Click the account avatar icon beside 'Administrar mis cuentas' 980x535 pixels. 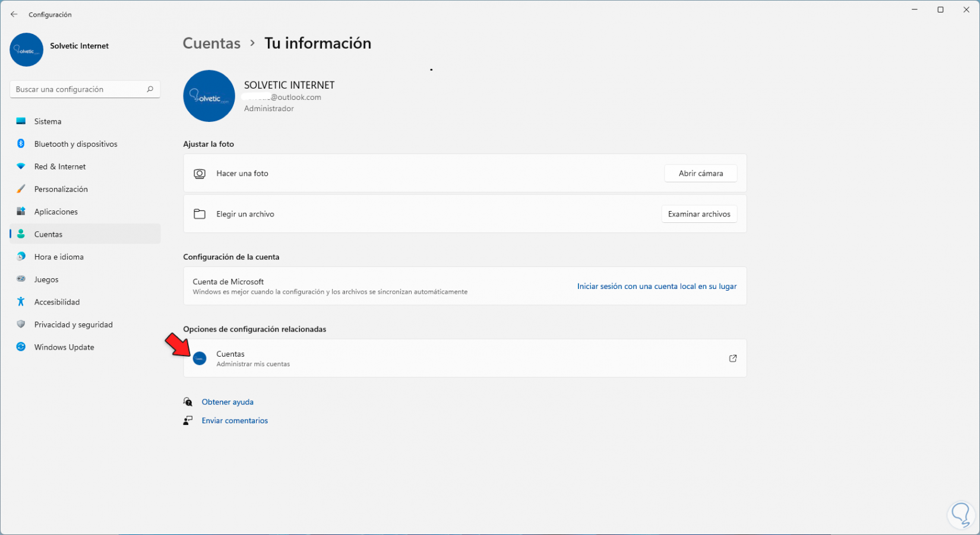coord(200,358)
